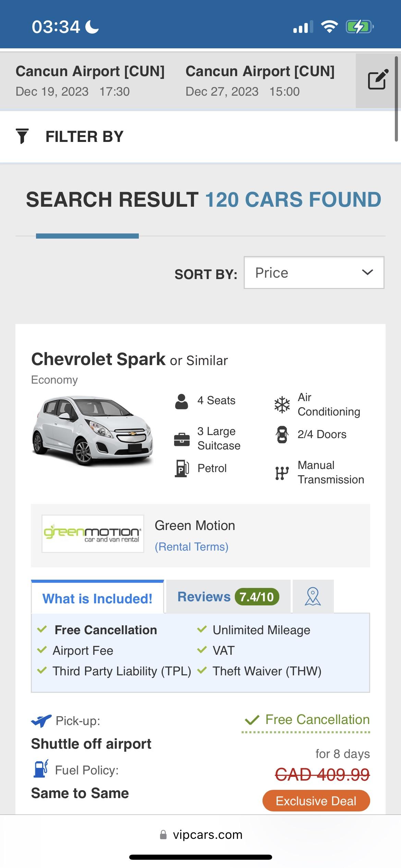
Task: Expand the Price sorting options chevron
Action: [x=367, y=273]
